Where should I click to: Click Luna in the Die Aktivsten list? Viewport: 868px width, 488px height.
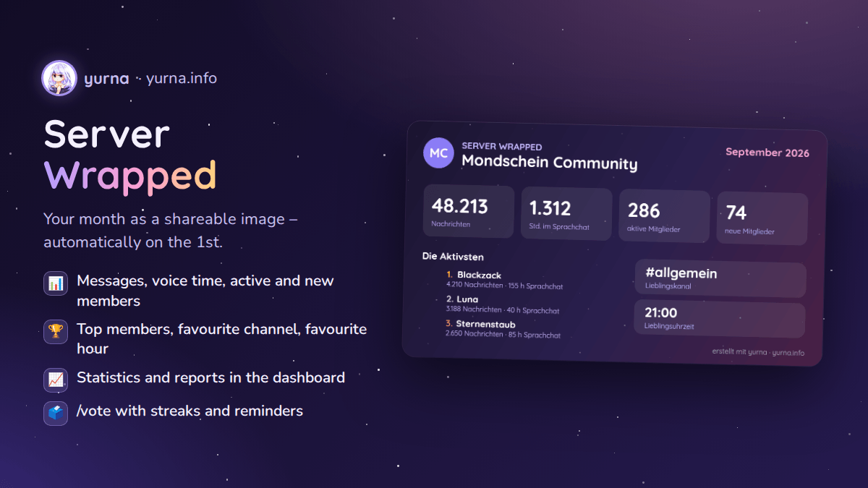pos(467,299)
